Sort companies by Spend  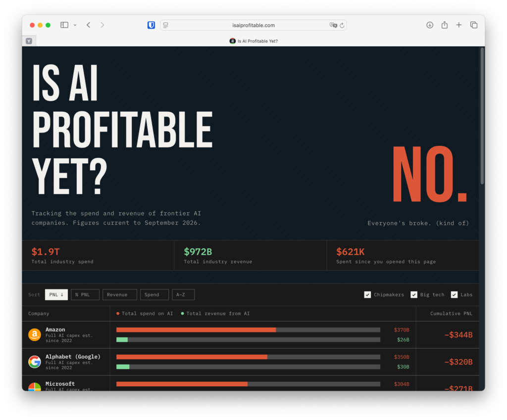(154, 295)
